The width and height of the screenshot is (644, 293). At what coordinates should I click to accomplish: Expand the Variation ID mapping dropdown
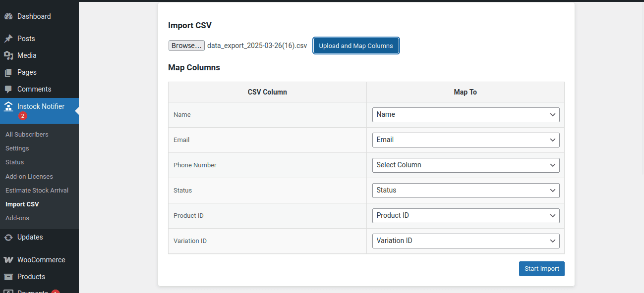click(466, 241)
